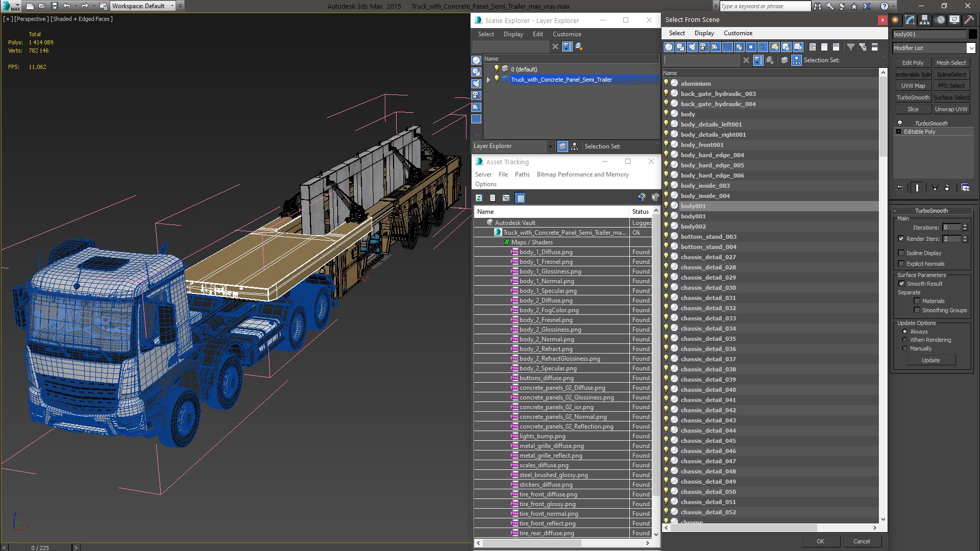The image size is (980, 551).
Task: Open Paths menu in Asset Tracking
Action: click(x=522, y=174)
